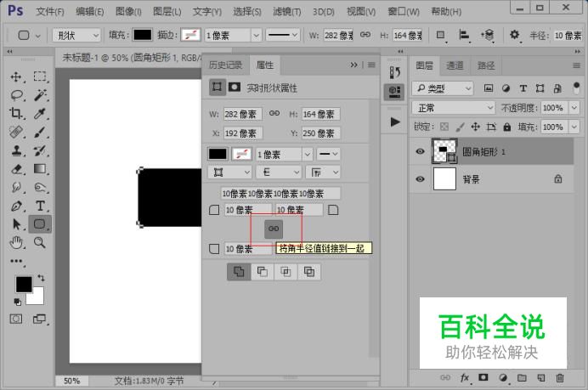
Task: Hide the 圆角矩形 1 layer
Action: click(x=420, y=151)
